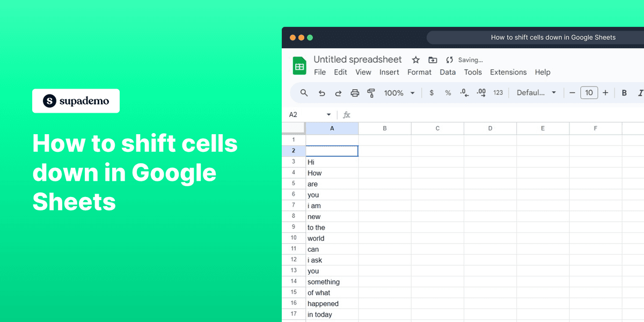Click the Undo icon
The width and height of the screenshot is (644, 322).
pyautogui.click(x=321, y=92)
